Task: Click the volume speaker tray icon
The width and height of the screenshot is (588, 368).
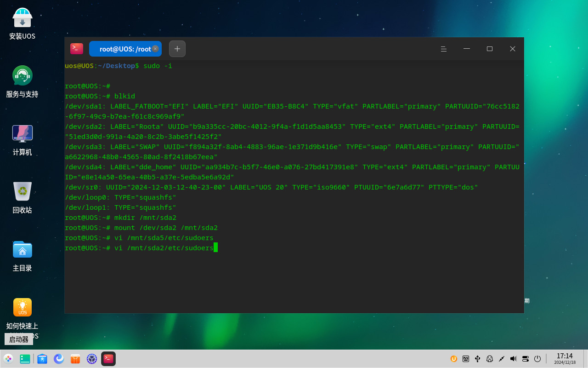Action: (513, 359)
